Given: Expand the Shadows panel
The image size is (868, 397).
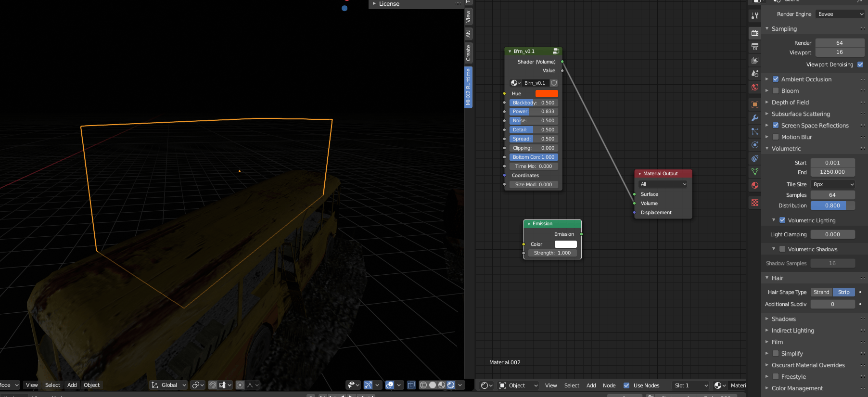Looking at the screenshot, I should coord(783,319).
